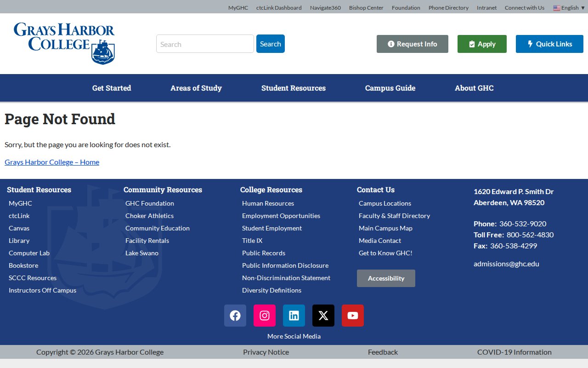This screenshot has width=588, height=368.
Task: Open the Employment Opportunities footer link
Action: 281,216
